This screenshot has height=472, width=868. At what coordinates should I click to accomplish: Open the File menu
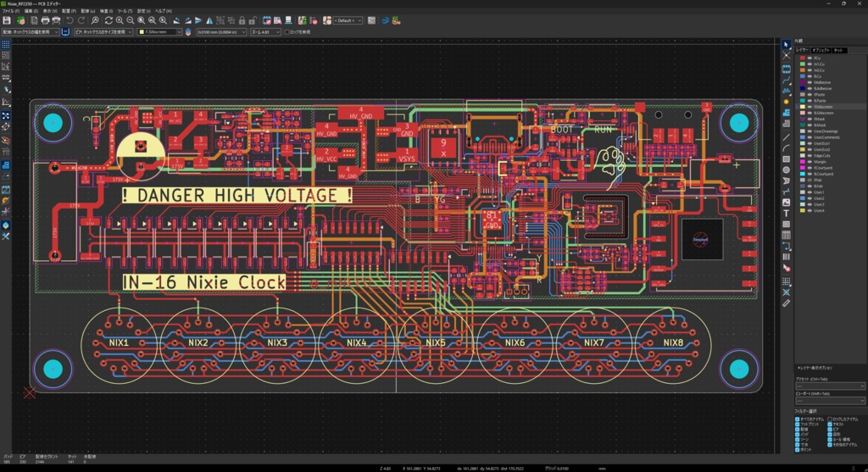tap(10, 11)
